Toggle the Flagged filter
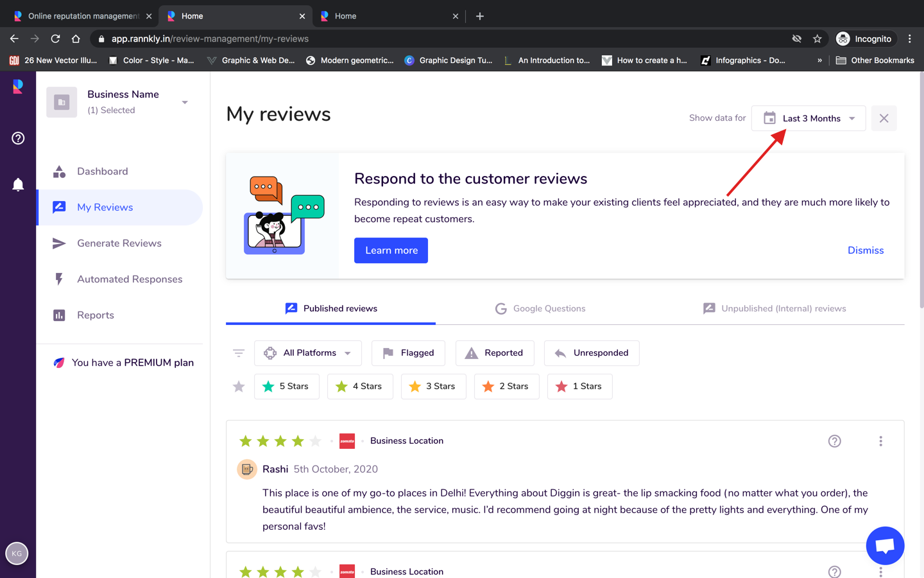Viewport: 924px width, 578px height. coord(408,353)
